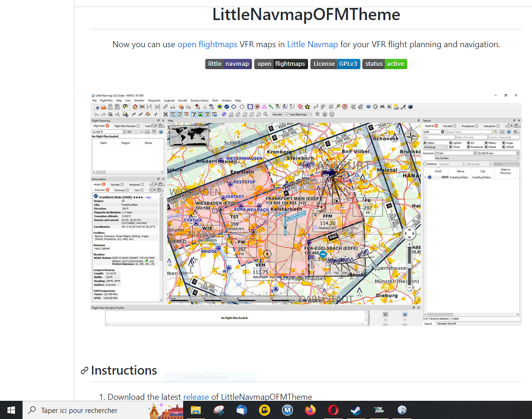Image resolution: width=532 pixels, height=419 pixels.
Task: Open Steam from the taskbar
Action: click(x=356, y=410)
